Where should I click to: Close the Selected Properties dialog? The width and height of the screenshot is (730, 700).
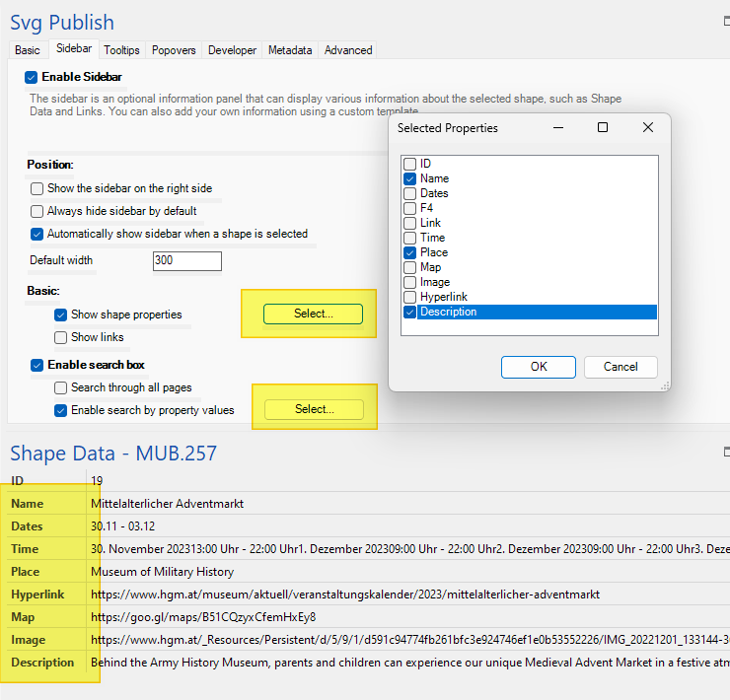pyautogui.click(x=647, y=127)
